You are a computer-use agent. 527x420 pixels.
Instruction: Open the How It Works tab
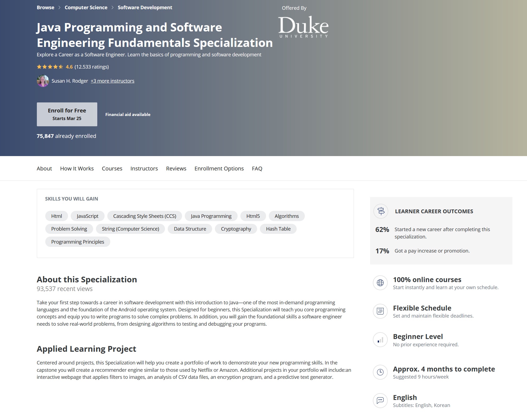(x=77, y=169)
